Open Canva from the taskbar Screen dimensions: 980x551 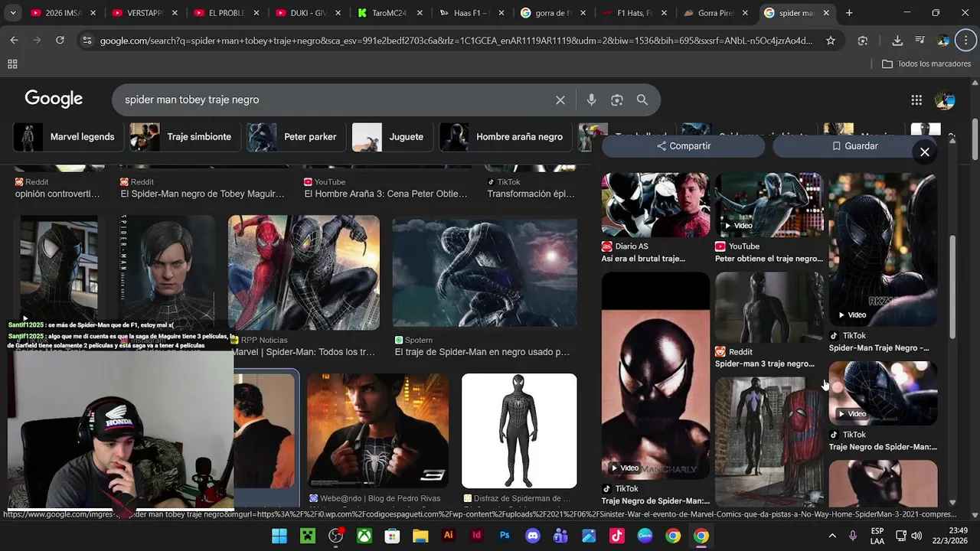click(x=645, y=536)
